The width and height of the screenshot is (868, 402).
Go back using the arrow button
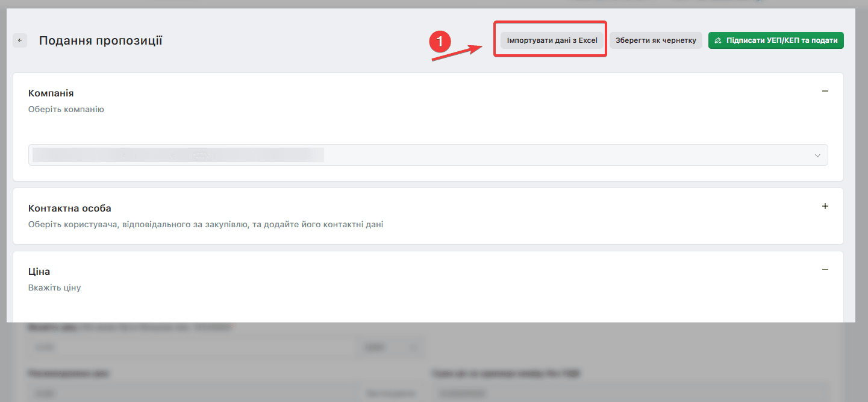click(20, 40)
